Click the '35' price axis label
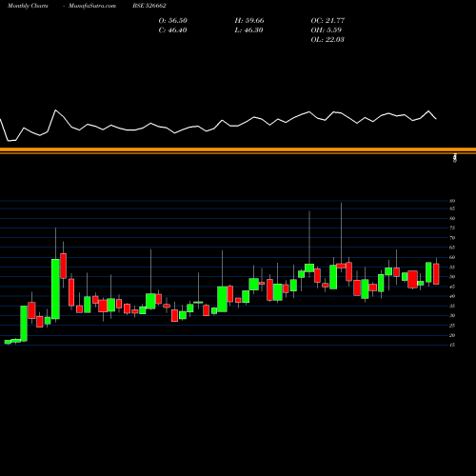 452,306
